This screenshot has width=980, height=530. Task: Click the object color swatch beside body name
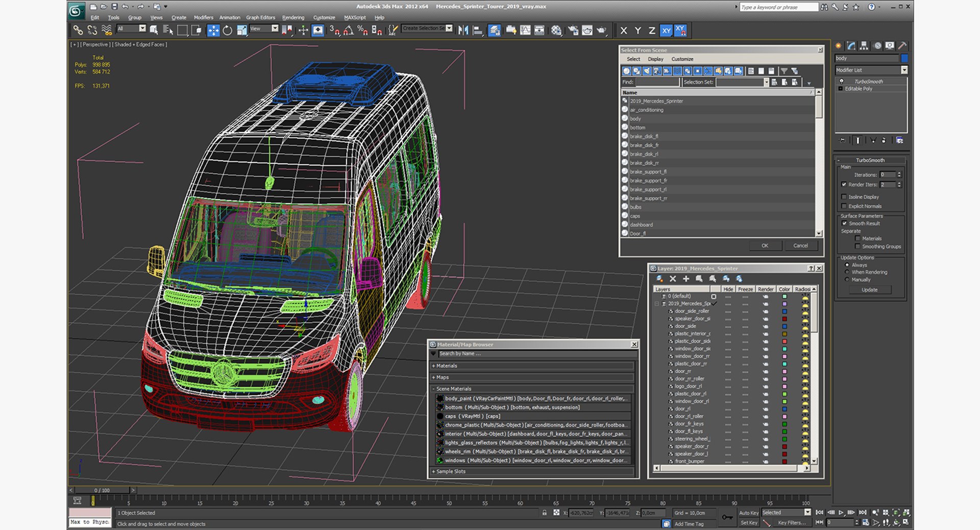coord(904,58)
